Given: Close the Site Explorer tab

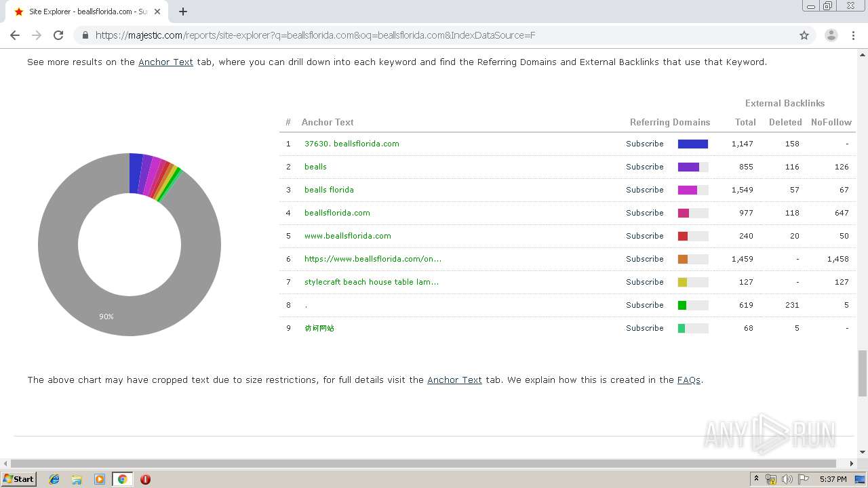Looking at the screenshot, I should click(157, 12).
